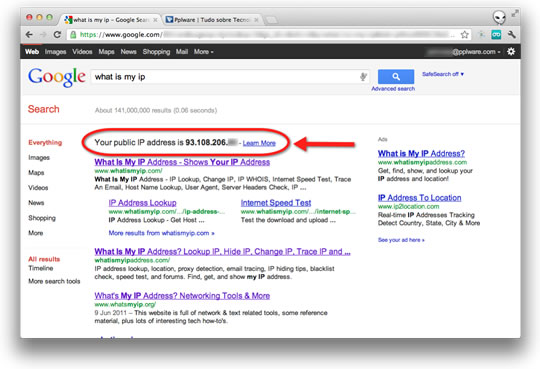
Task: Open Mail in the top black bar
Action: 182,52
